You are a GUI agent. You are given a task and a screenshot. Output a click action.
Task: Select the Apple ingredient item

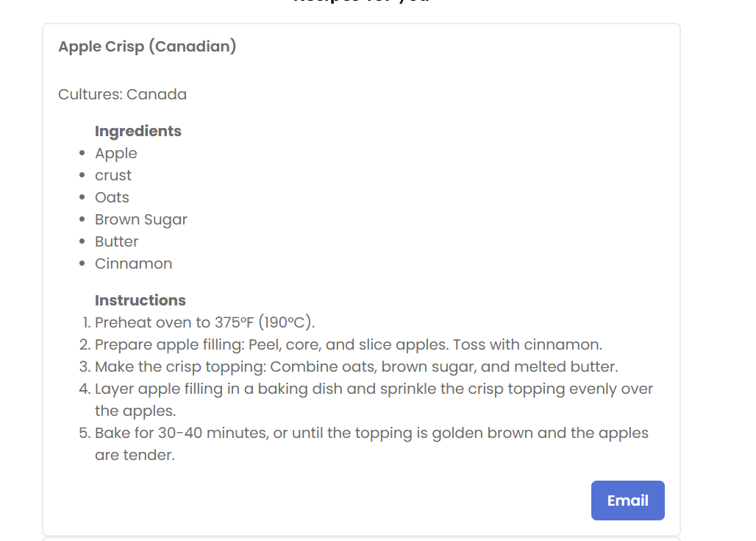[x=116, y=154]
